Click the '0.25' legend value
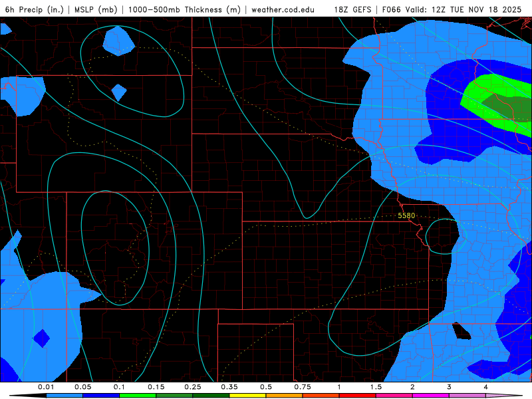This screenshot has width=532, height=399. click(193, 387)
